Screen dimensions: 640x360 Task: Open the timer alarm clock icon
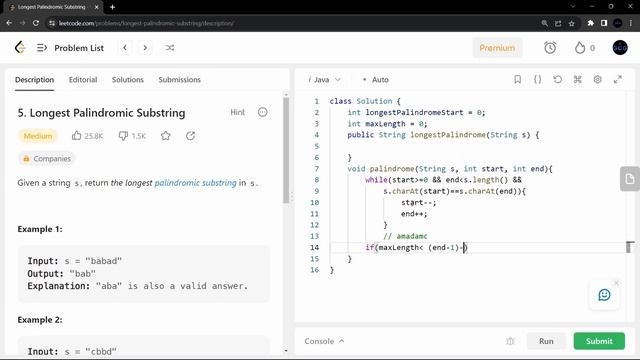tap(550, 48)
